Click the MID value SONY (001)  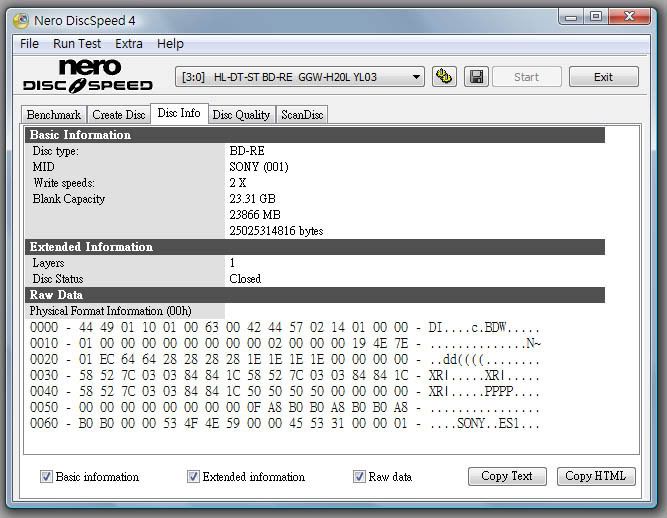coord(259,167)
